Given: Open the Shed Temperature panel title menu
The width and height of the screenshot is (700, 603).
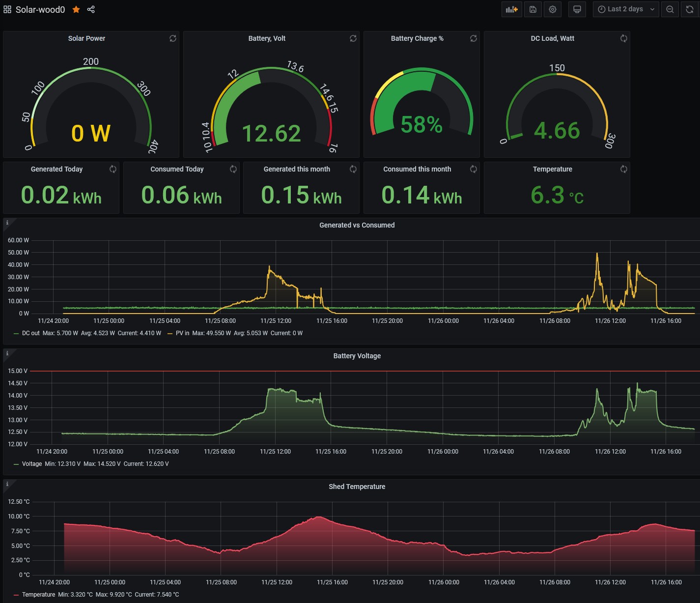Looking at the screenshot, I should [x=357, y=487].
